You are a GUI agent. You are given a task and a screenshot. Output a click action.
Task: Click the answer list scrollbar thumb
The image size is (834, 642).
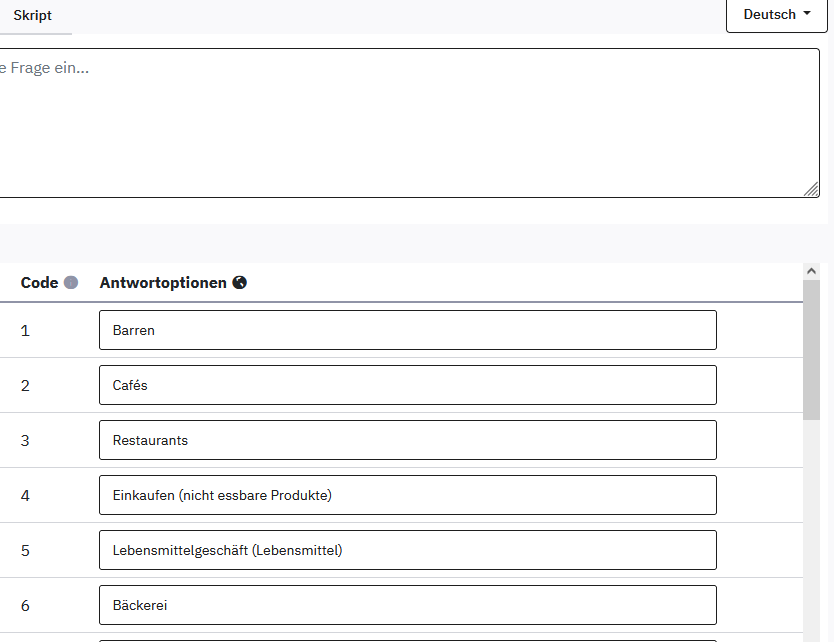(811, 350)
